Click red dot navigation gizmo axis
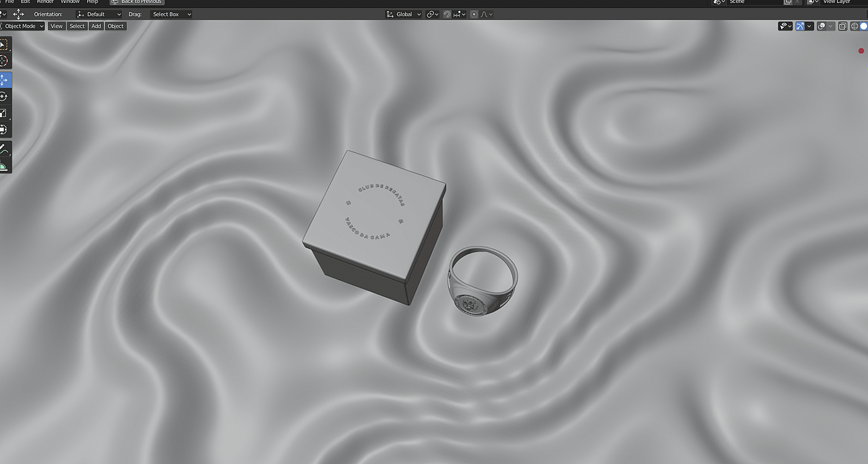868x464 pixels. tap(861, 51)
